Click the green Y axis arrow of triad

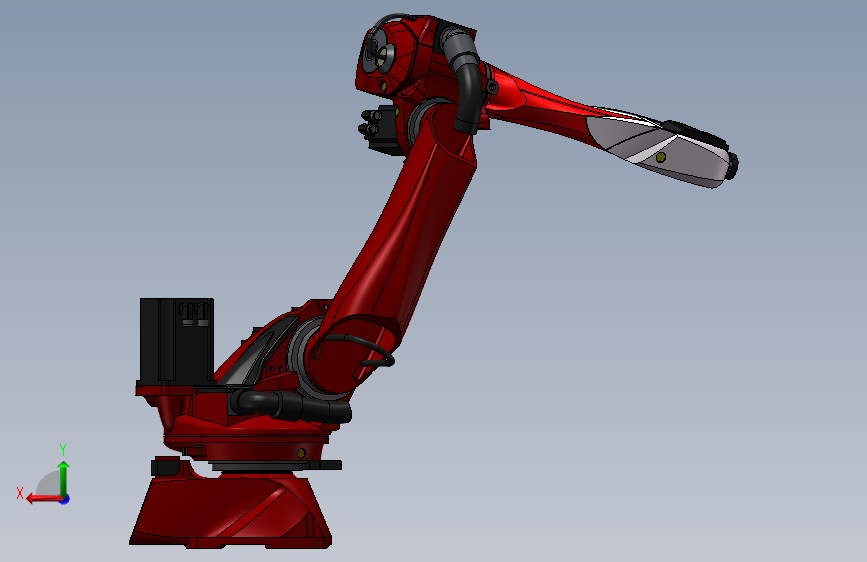pos(64,478)
